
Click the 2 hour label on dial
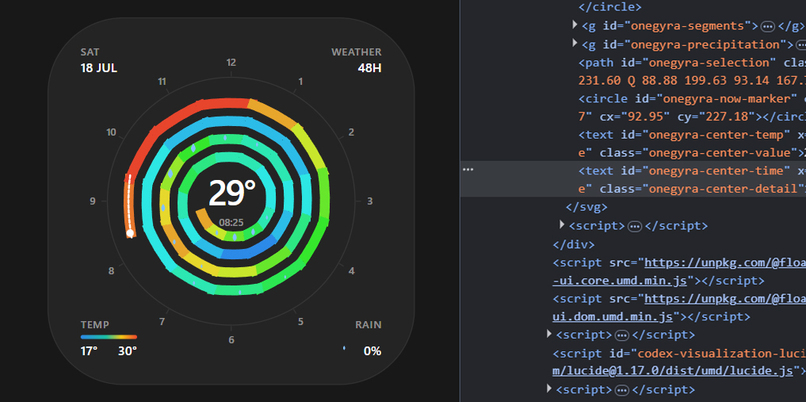pyautogui.click(x=351, y=132)
